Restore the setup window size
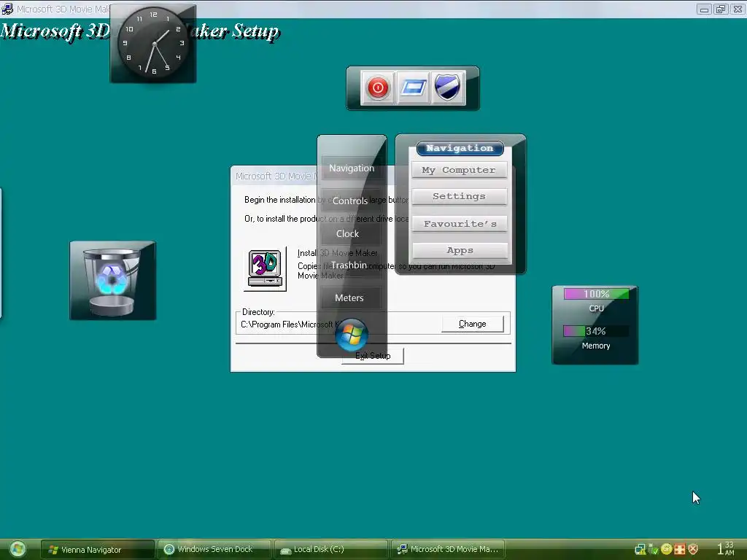Image resolution: width=747 pixels, height=560 pixels. click(x=721, y=9)
